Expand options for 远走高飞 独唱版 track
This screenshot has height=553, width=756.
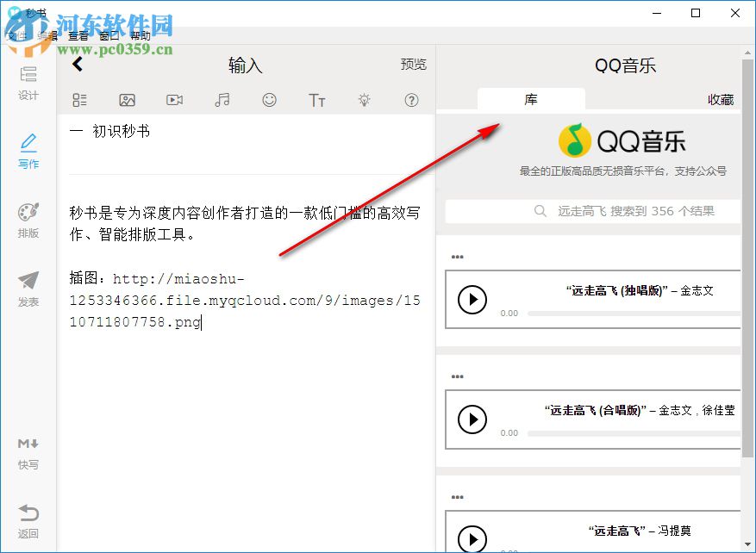(x=456, y=256)
